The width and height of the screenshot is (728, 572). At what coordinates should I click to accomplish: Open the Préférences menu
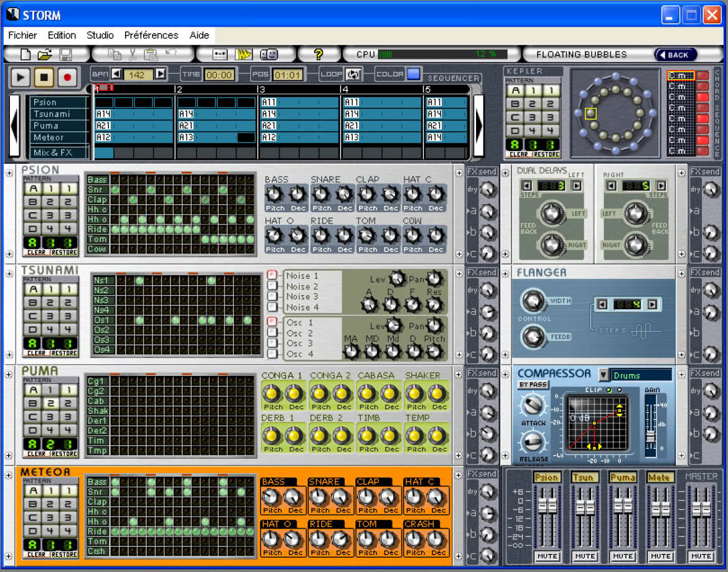pyautogui.click(x=151, y=35)
